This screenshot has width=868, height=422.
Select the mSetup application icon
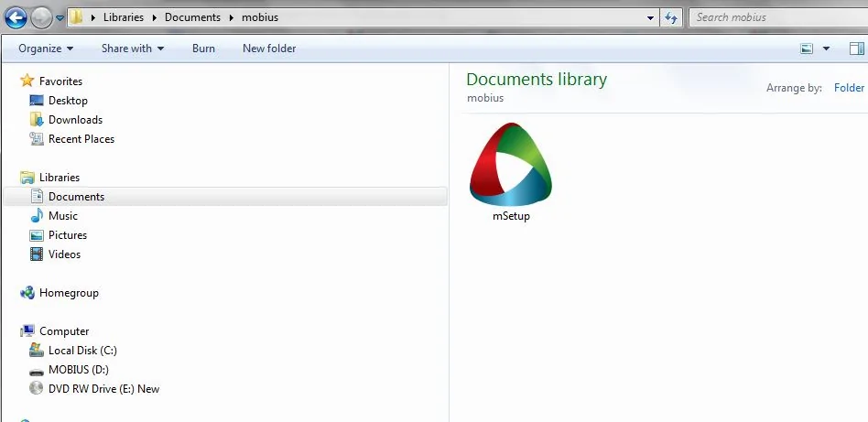(510, 165)
